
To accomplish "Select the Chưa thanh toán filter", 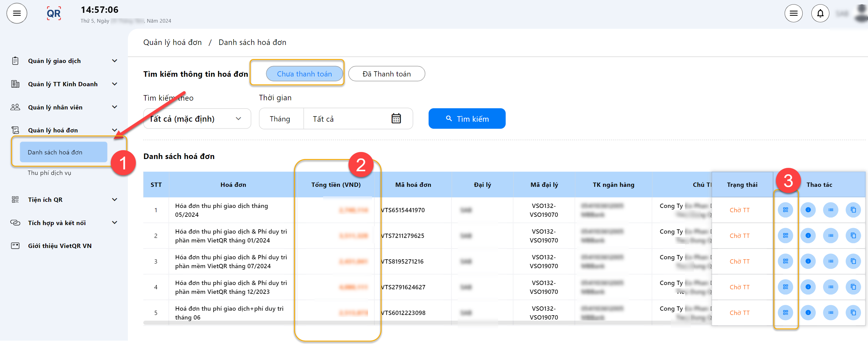I will click(304, 74).
